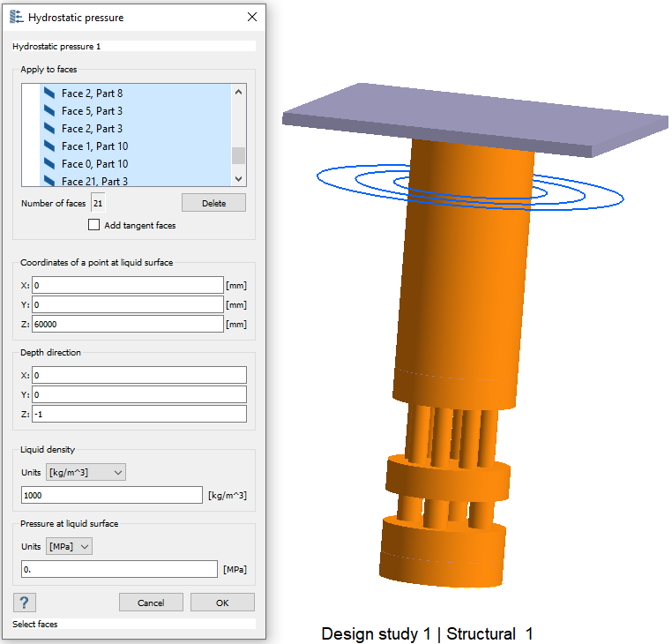
Task: Click the face icon beside Face 21, Part 3
Action: [49, 181]
